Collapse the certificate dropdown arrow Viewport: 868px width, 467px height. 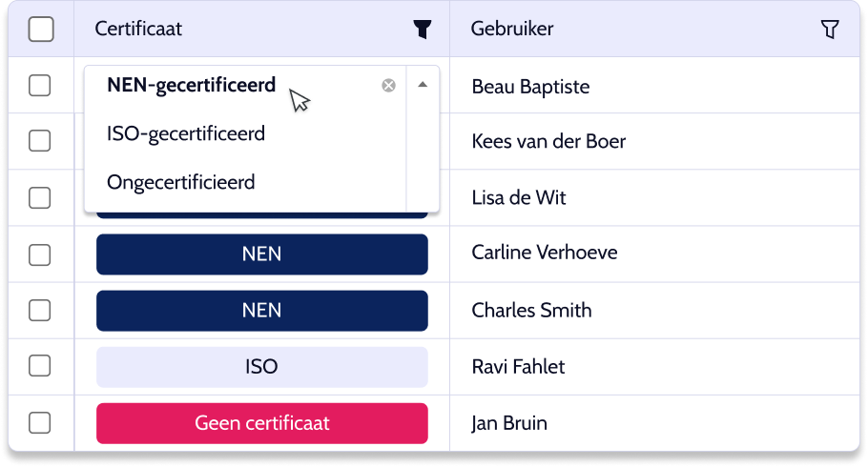tap(423, 85)
